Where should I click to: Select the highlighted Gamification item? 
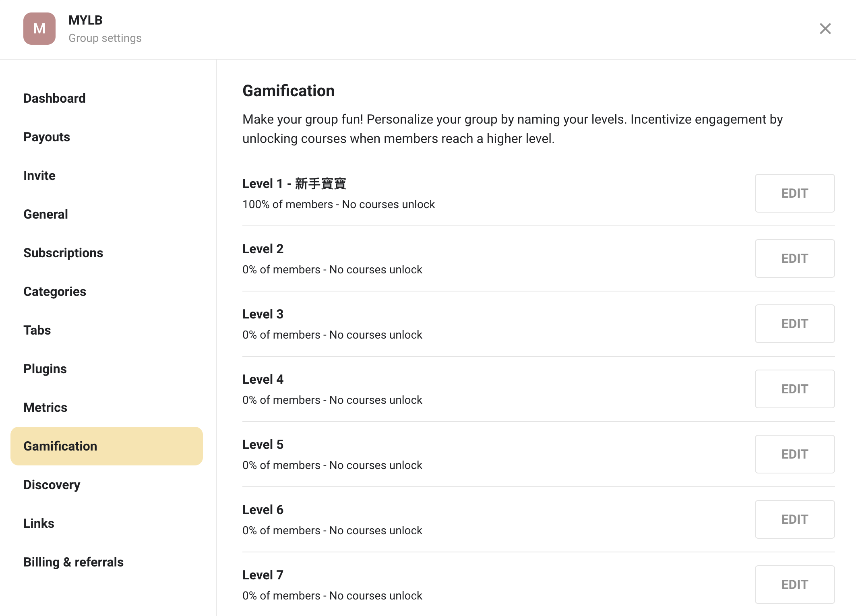(107, 446)
